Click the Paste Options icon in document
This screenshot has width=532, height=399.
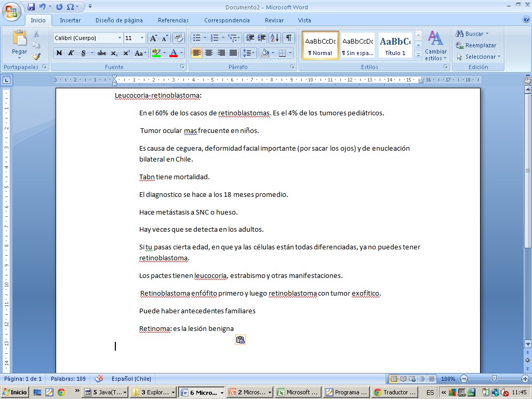click(240, 340)
